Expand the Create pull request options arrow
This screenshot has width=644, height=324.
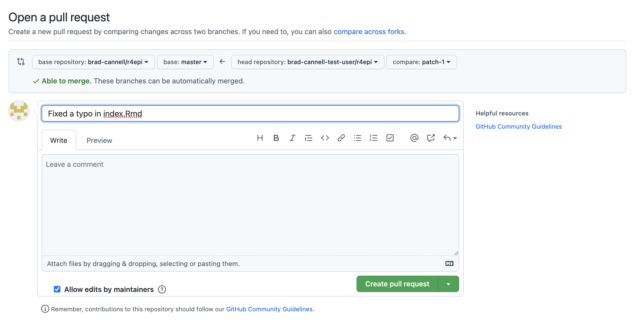448,284
